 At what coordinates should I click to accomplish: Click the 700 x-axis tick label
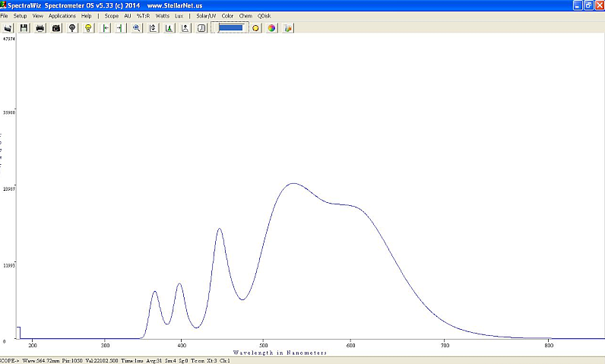pyautogui.click(x=445, y=346)
